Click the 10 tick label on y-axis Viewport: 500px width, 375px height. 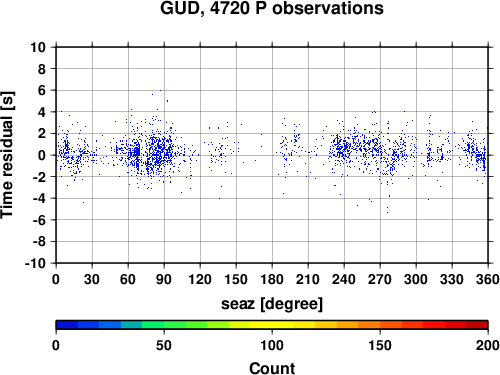[38, 47]
